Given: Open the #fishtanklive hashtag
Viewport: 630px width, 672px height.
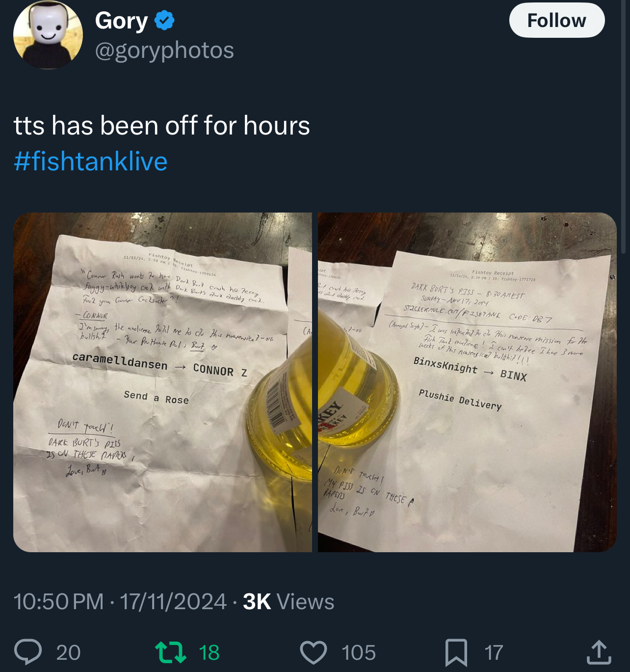Looking at the screenshot, I should click(91, 161).
